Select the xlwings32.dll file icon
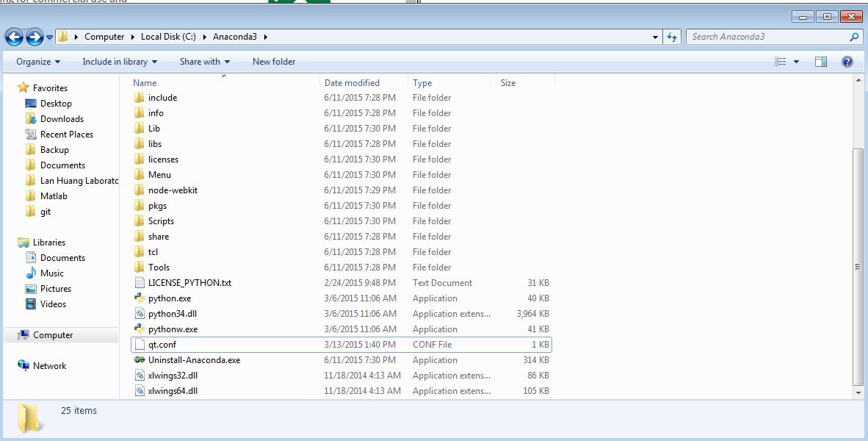The width and height of the screenshot is (868, 441). 140,376
